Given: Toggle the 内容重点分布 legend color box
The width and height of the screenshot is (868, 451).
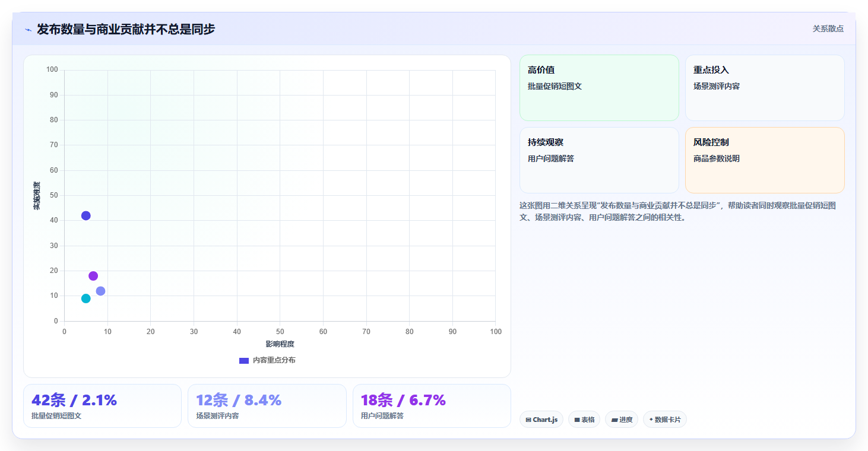Looking at the screenshot, I should point(243,360).
